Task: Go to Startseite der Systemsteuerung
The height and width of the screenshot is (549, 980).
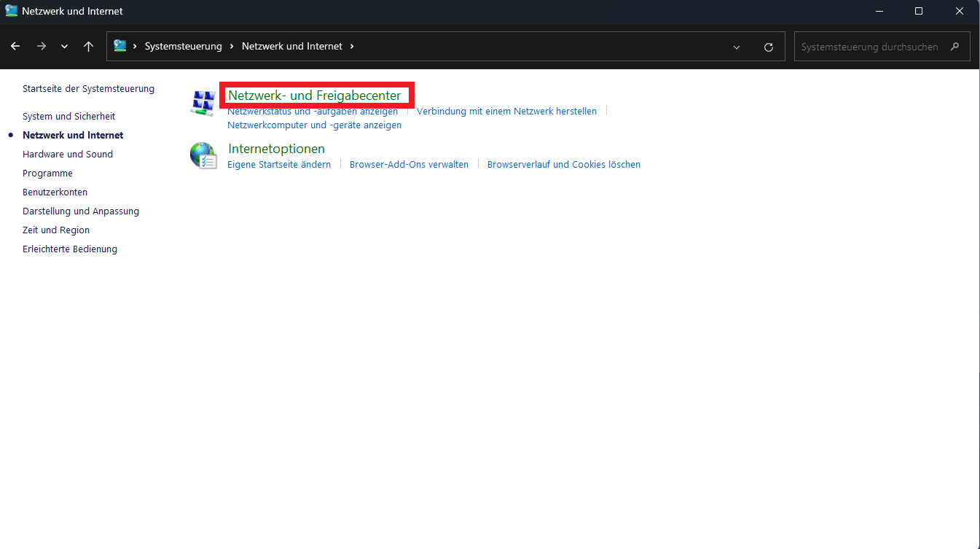Action: click(88, 88)
